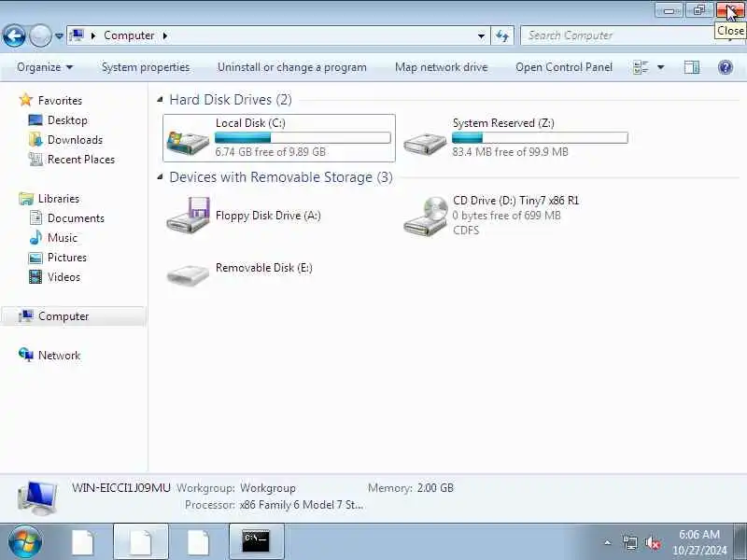This screenshot has height=560, width=747.
Task: Click the Restore Down window button
Action: 698,10
